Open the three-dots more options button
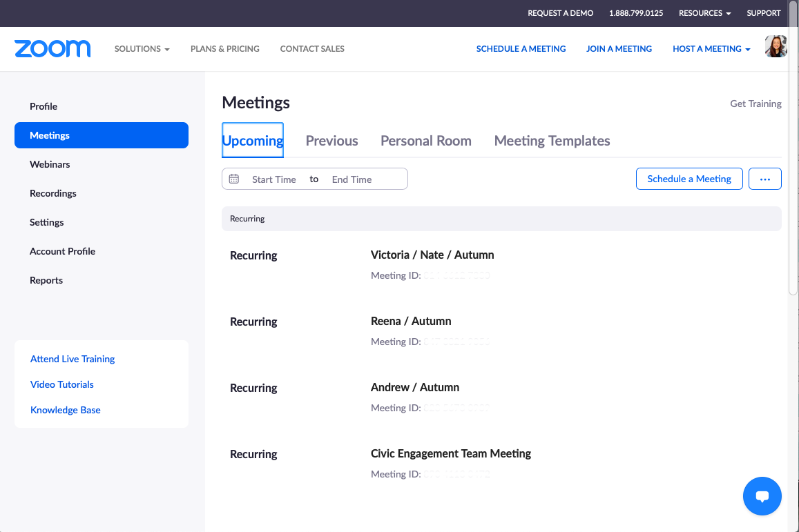Viewport: 799px width, 532px height. (764, 179)
